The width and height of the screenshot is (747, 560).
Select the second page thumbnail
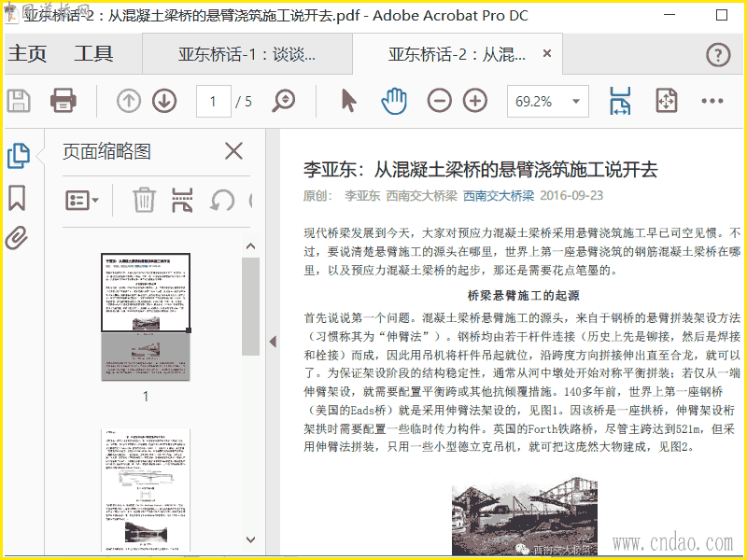coord(146,491)
